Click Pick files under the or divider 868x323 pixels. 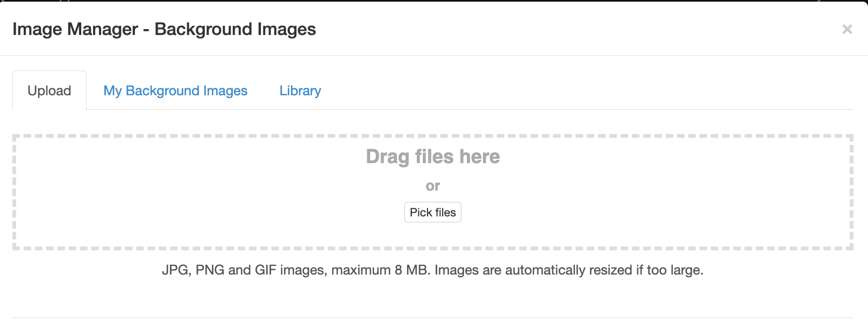[432, 212]
